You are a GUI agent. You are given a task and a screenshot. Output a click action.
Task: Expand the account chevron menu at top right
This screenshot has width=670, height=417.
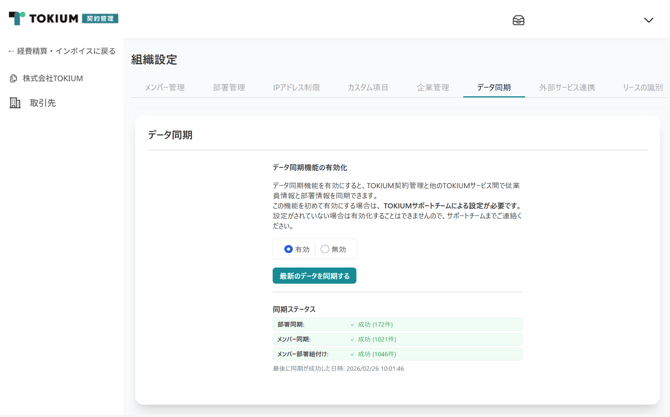click(649, 20)
